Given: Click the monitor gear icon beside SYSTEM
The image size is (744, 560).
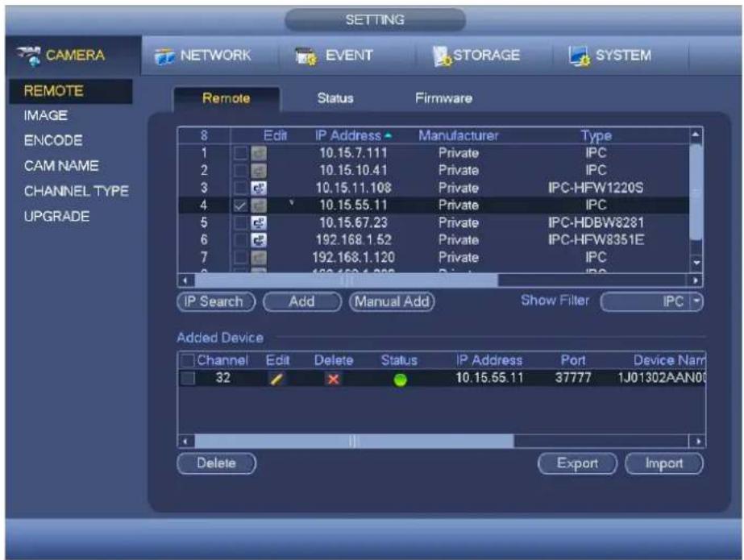Looking at the screenshot, I should pyautogui.click(x=580, y=56).
